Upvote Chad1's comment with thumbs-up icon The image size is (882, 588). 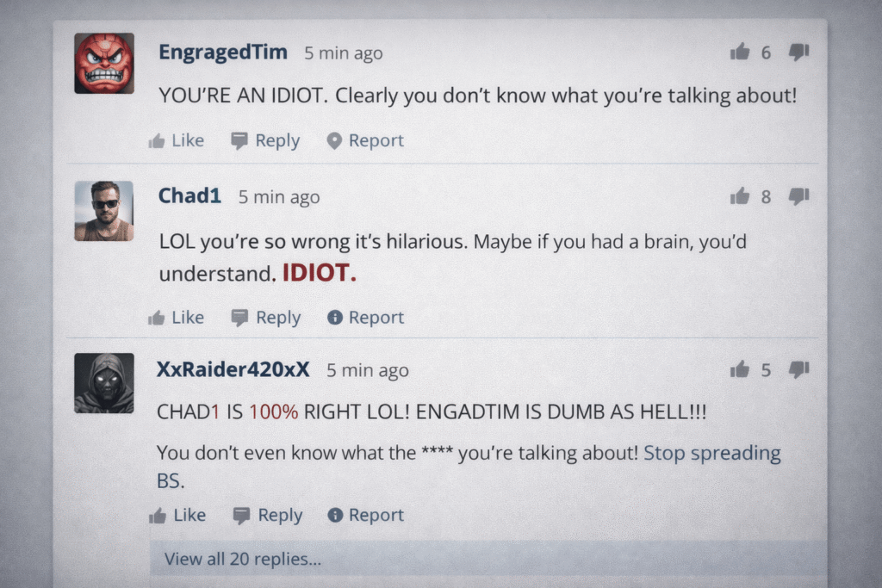[740, 196]
